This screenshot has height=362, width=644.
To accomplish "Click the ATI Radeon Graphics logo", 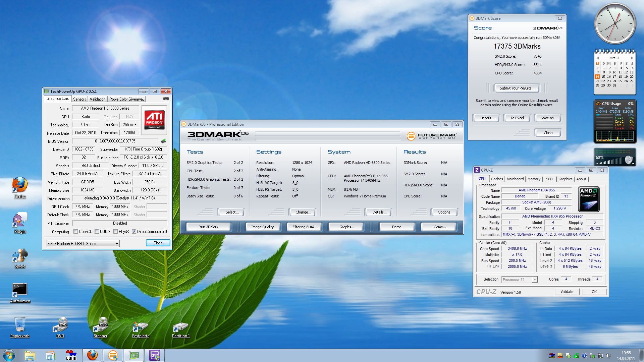I will click(x=154, y=120).
